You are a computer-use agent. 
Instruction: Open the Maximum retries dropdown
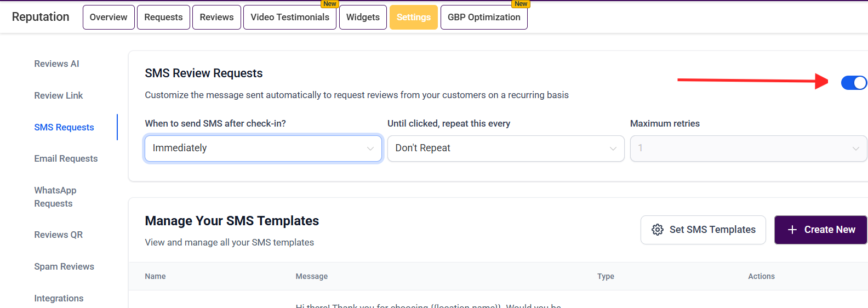(x=748, y=149)
